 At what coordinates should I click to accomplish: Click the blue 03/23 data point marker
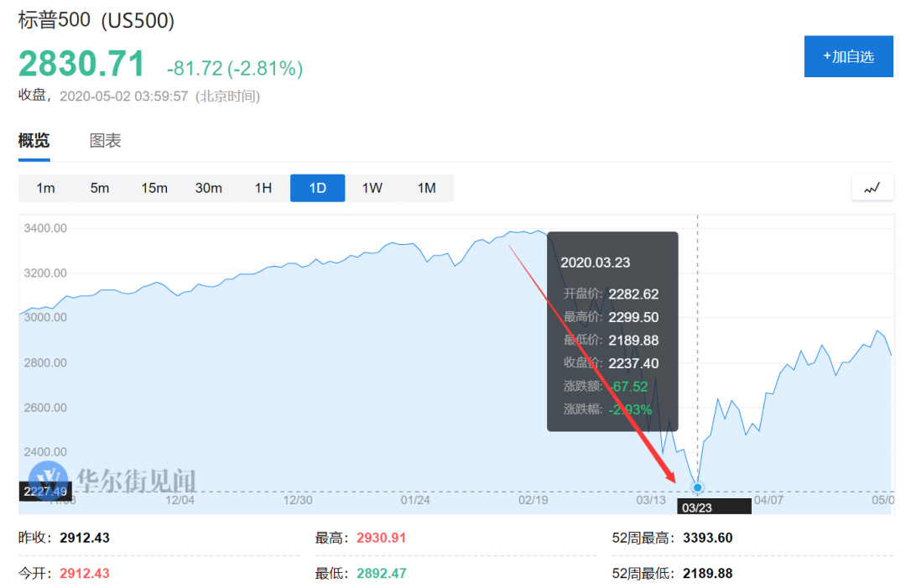pos(697,487)
